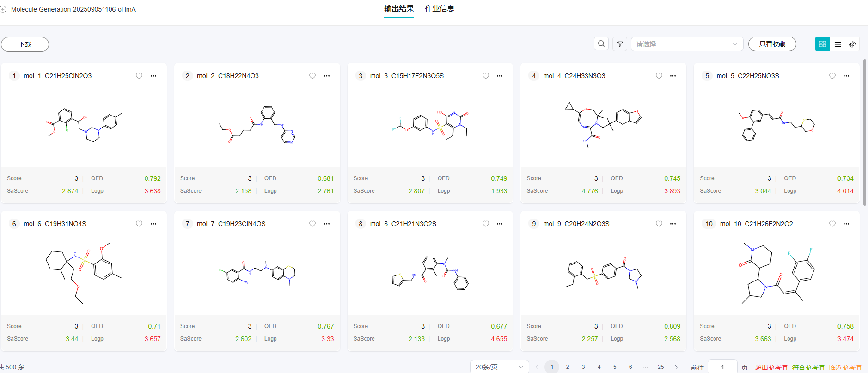Favorite mol_1_C21H25ClN2O3 with the heart

coord(139,76)
